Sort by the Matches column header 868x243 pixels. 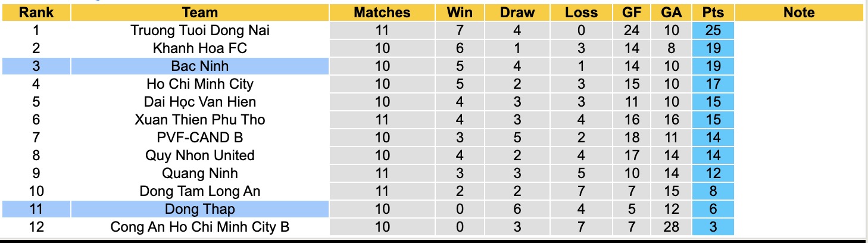coord(382,13)
